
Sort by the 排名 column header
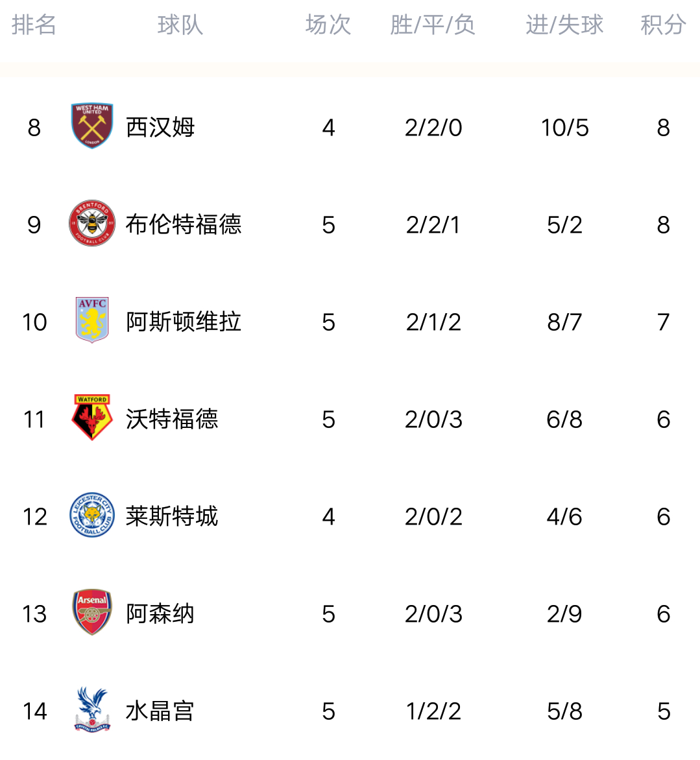pyautogui.click(x=34, y=25)
